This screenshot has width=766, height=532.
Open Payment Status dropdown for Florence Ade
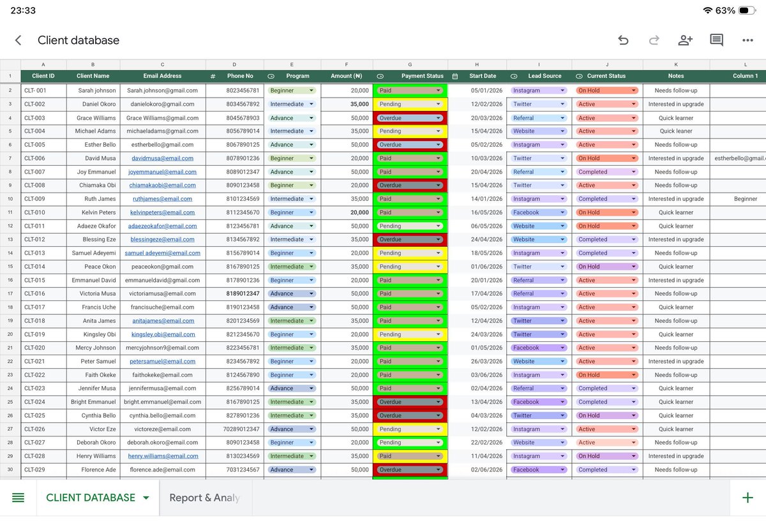pyautogui.click(x=438, y=469)
